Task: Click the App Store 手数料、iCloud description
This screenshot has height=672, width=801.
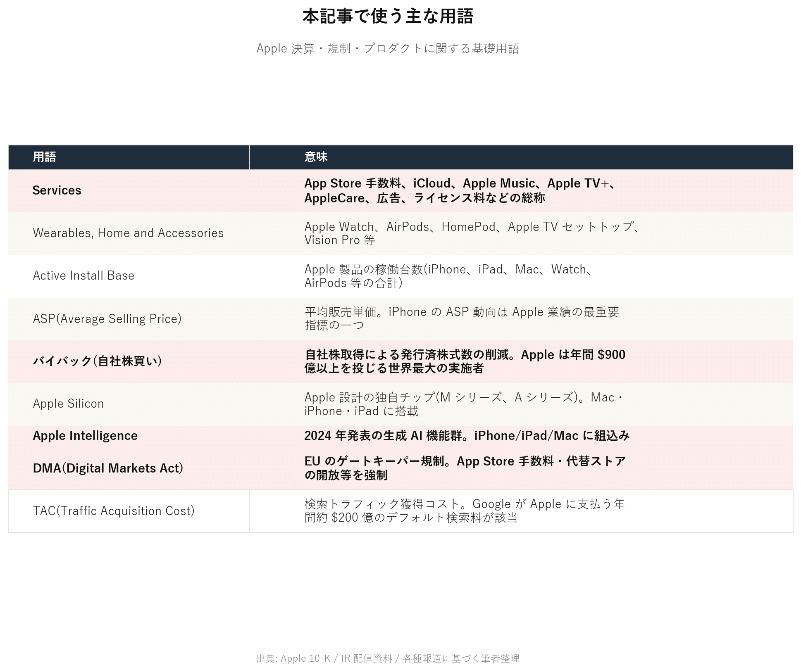Action: (x=521, y=190)
